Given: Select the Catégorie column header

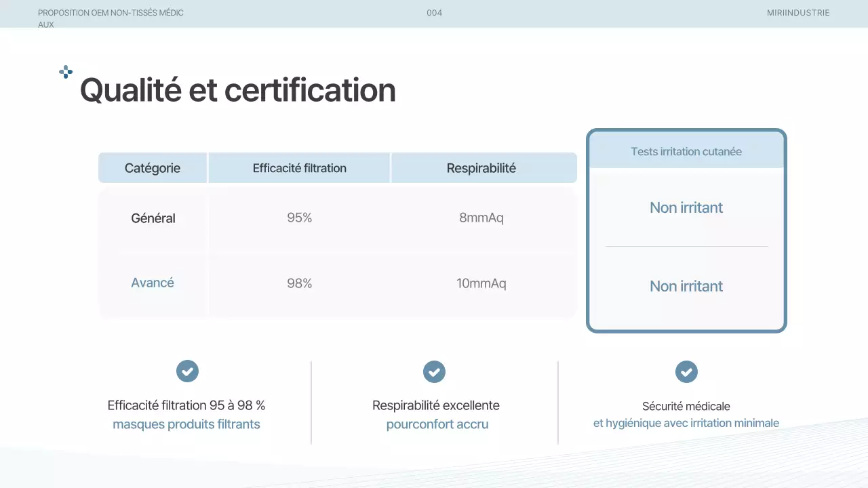Looking at the screenshot, I should click(153, 168).
